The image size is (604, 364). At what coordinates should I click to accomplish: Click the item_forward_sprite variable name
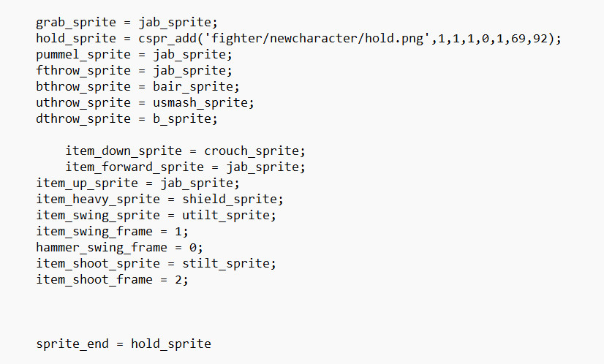point(135,167)
